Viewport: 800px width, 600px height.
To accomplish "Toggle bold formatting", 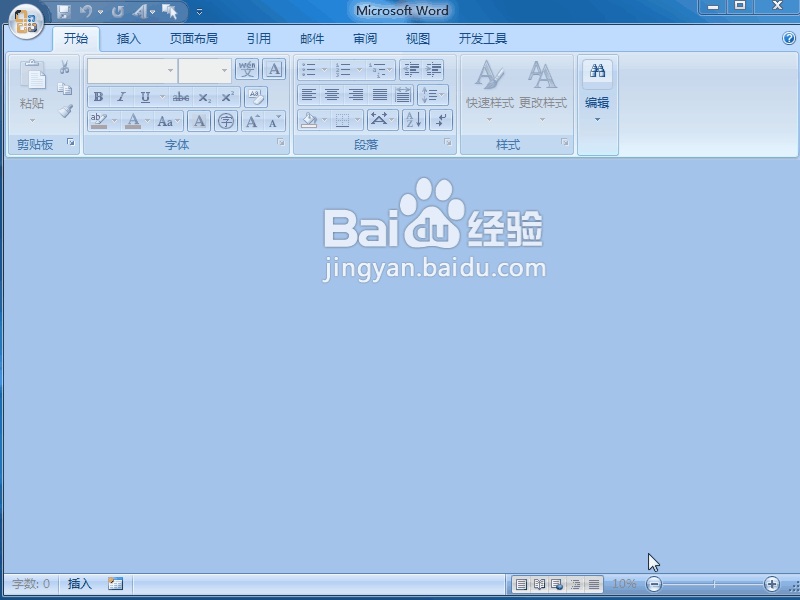I will [99, 96].
